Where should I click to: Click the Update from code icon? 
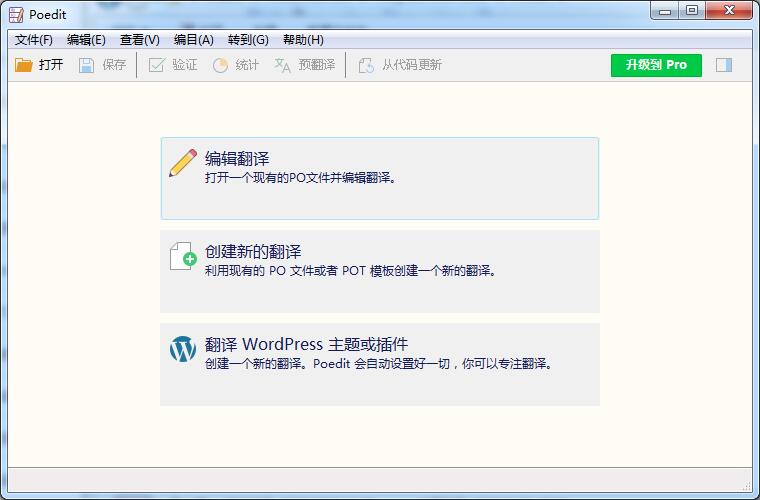(x=366, y=65)
